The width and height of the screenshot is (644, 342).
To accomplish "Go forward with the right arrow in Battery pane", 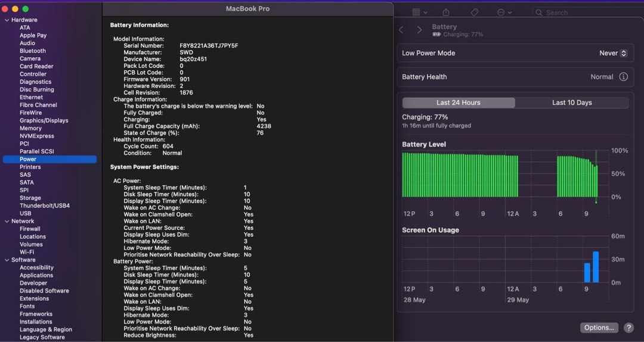I will (x=419, y=30).
